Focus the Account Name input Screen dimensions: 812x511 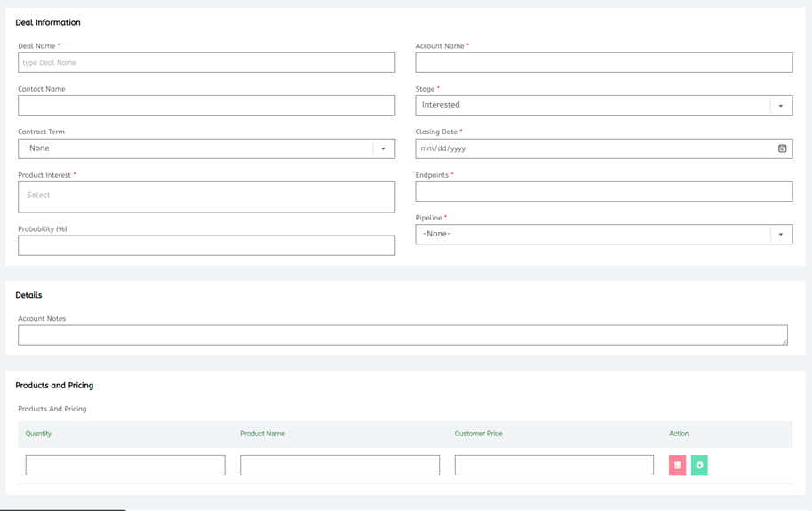pyautogui.click(x=603, y=62)
